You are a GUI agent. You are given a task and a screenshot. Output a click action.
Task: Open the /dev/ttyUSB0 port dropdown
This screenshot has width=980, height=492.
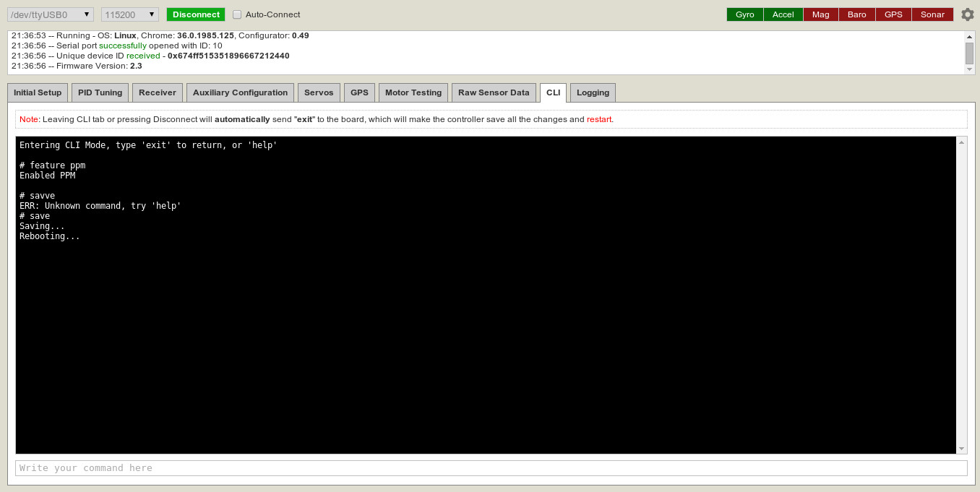pyautogui.click(x=51, y=14)
